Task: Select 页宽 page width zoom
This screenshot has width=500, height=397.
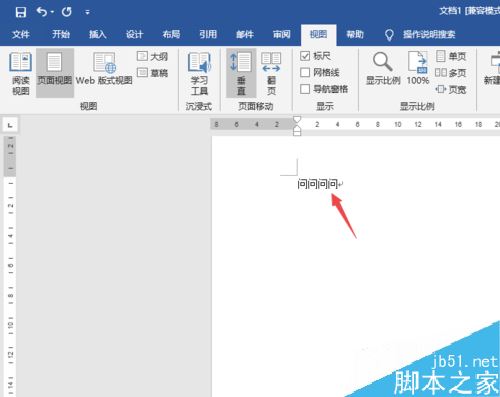Action: pyautogui.click(x=451, y=89)
